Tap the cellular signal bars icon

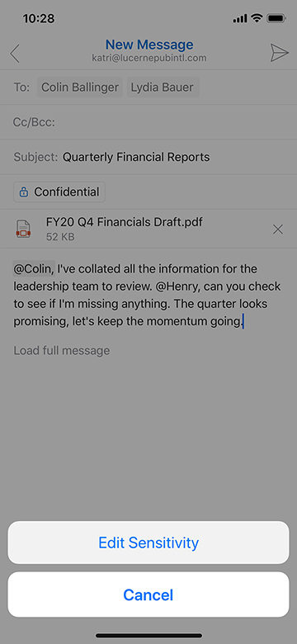240,18
